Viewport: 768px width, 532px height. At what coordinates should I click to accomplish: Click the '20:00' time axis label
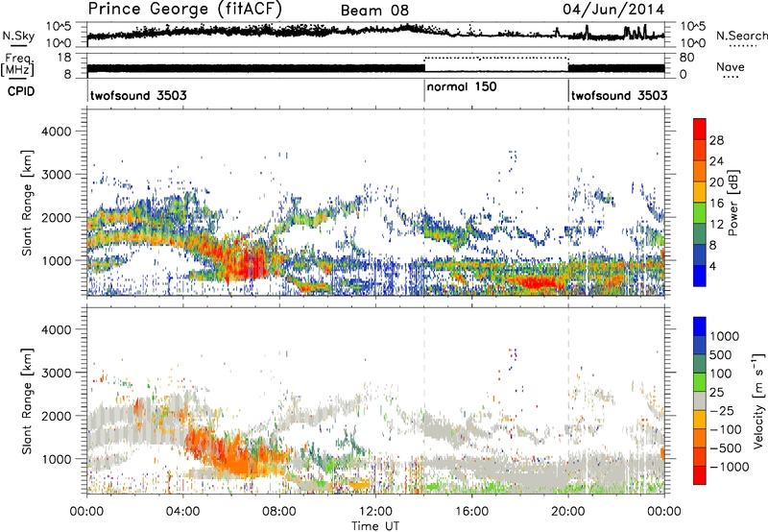point(568,512)
